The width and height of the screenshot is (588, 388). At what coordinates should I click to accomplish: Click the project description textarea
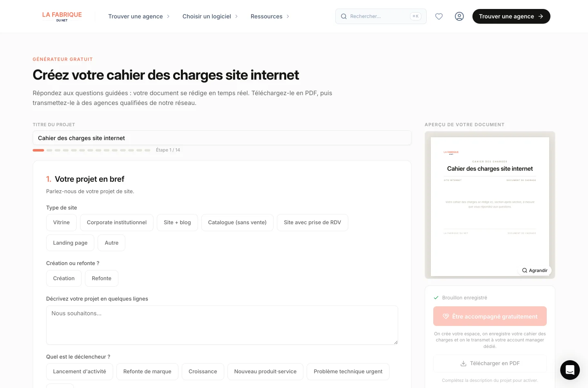tap(222, 325)
